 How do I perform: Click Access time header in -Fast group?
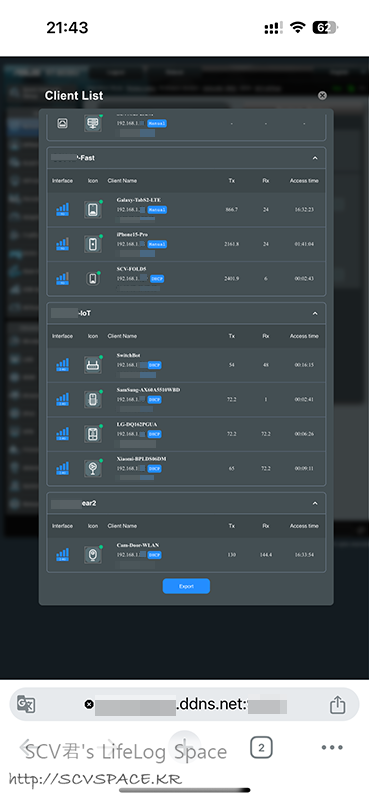click(304, 181)
